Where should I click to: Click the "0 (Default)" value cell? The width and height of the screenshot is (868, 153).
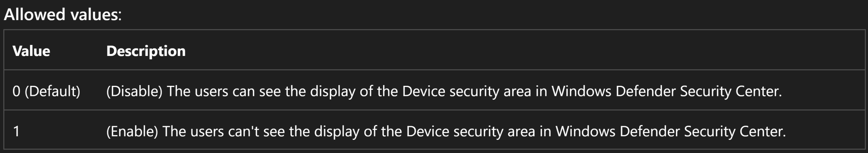click(x=46, y=91)
